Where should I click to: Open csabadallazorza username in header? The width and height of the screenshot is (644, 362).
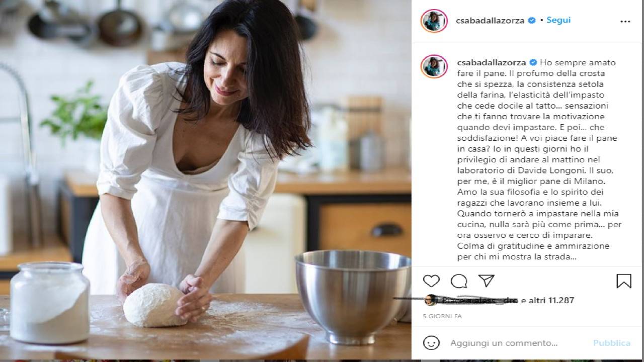pos(491,21)
